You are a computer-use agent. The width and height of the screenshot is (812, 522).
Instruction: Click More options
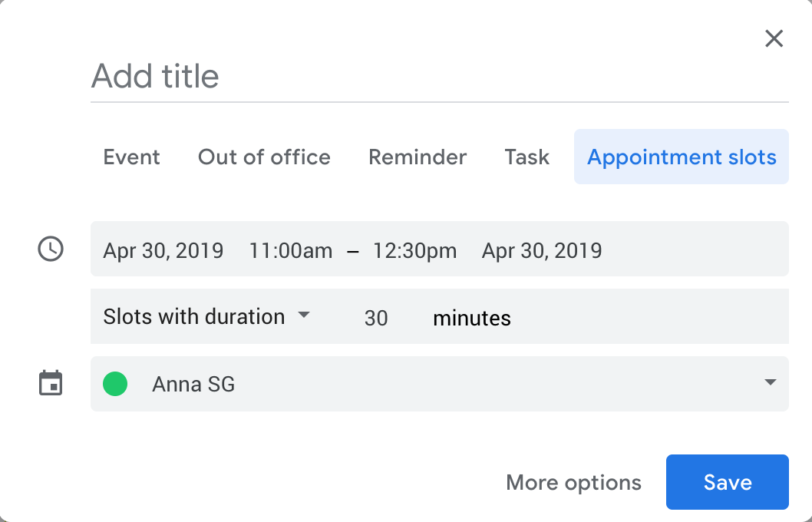573,483
